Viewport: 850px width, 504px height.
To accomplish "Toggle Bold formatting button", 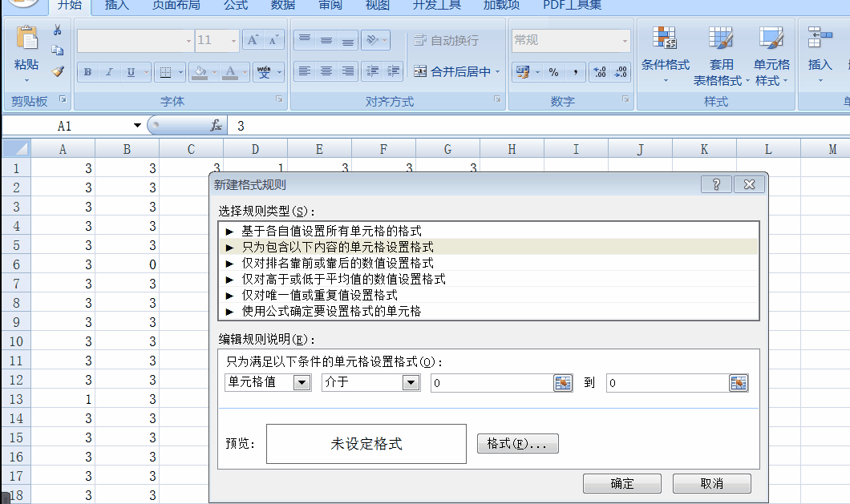I will click(x=87, y=71).
